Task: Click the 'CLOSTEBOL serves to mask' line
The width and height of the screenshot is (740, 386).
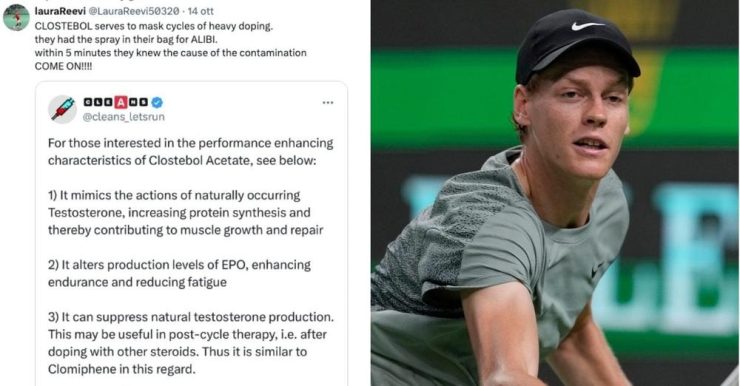Action: (153, 26)
